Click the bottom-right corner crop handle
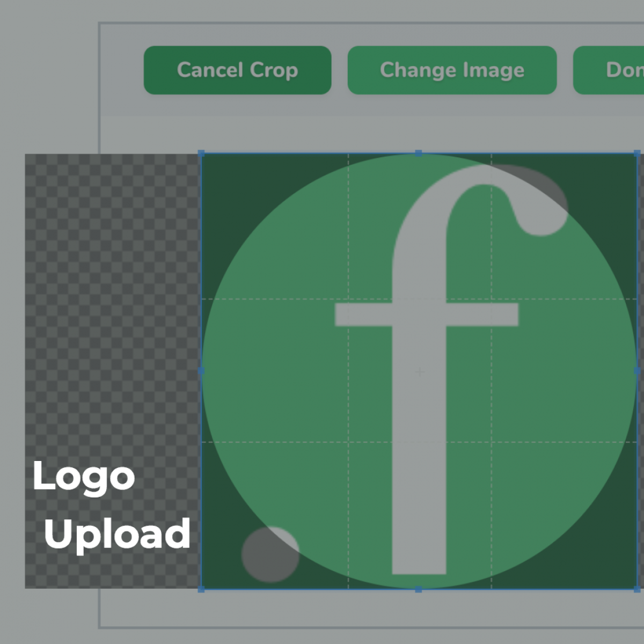Image resolution: width=644 pixels, height=644 pixels. click(x=637, y=589)
